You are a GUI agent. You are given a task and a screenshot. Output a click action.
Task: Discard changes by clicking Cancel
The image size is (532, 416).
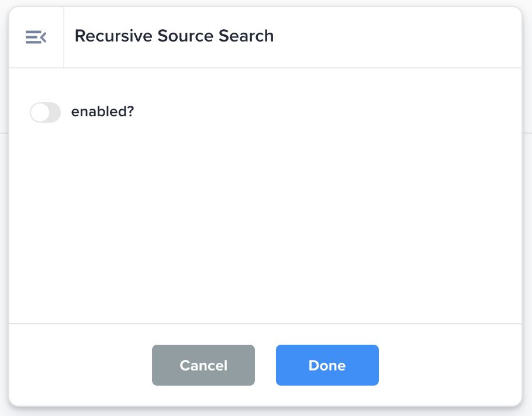pos(203,365)
